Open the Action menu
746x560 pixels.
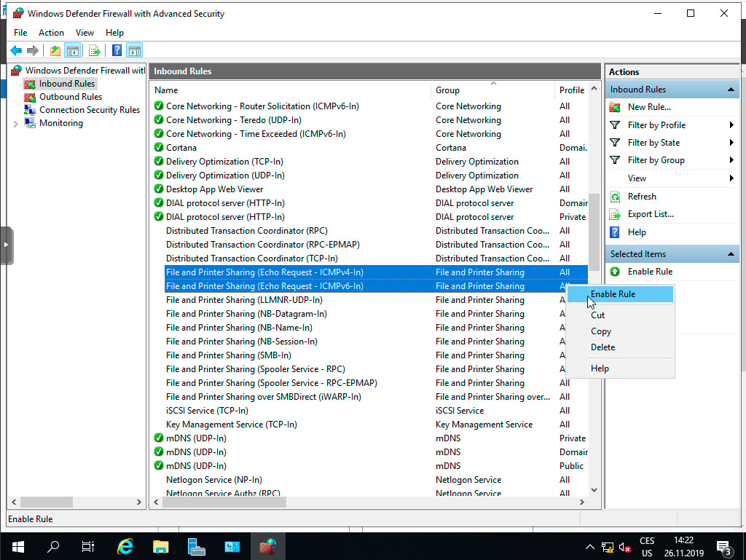point(51,32)
